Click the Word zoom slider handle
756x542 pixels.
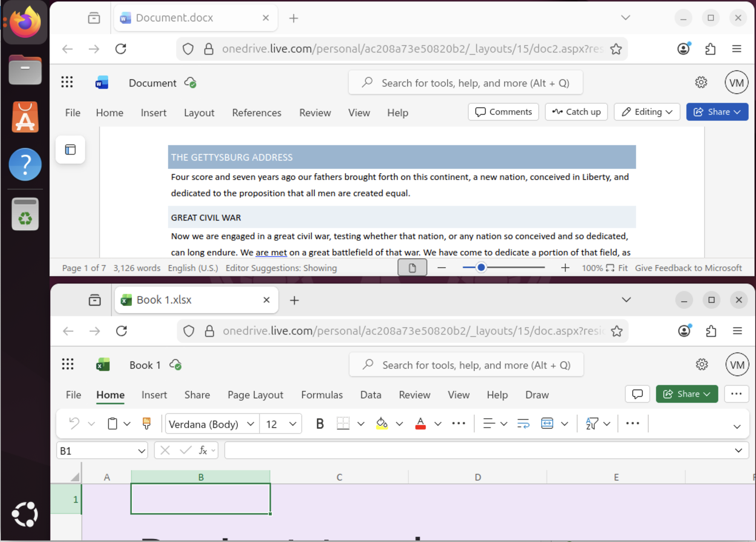pos(481,267)
